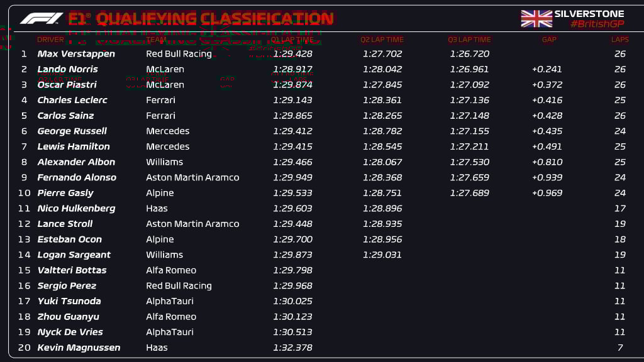Screen dimensions: 644x362
Task: Select the DRIVER column header
Action: tap(50, 40)
